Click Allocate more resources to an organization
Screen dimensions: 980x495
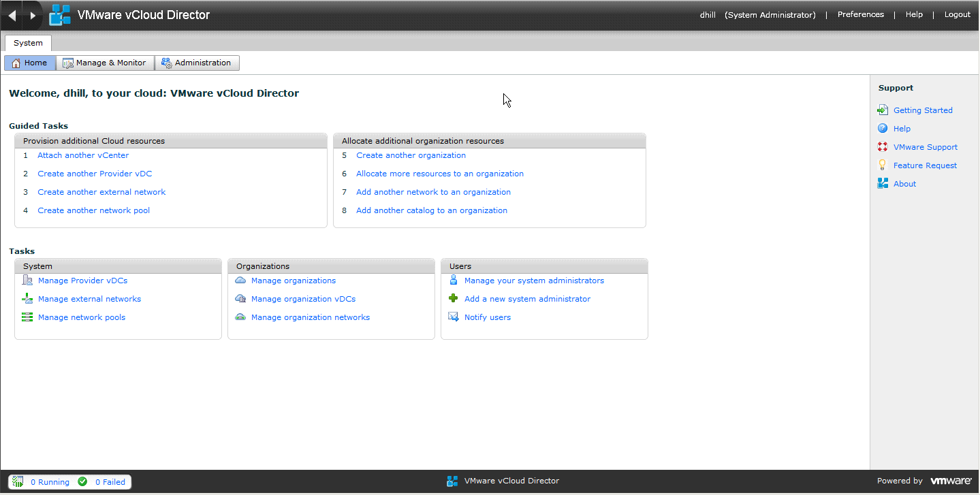pos(440,174)
